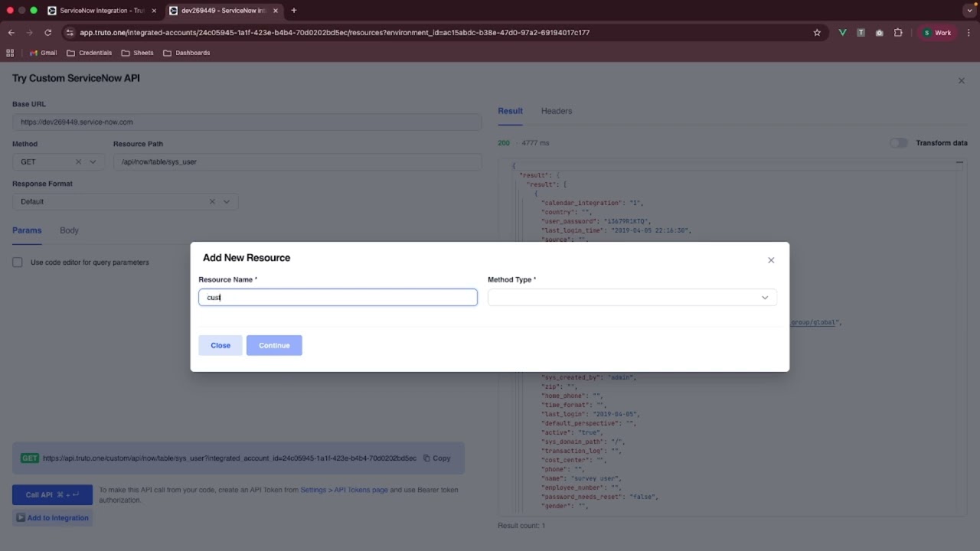Open a new browser tab
Image resolution: width=980 pixels, height=551 pixels.
294,11
